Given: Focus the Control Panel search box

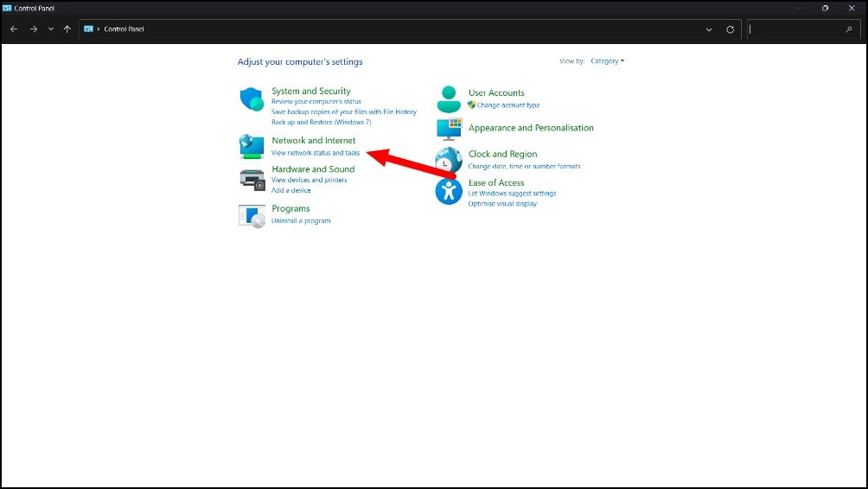Looking at the screenshot, I should 803,29.
